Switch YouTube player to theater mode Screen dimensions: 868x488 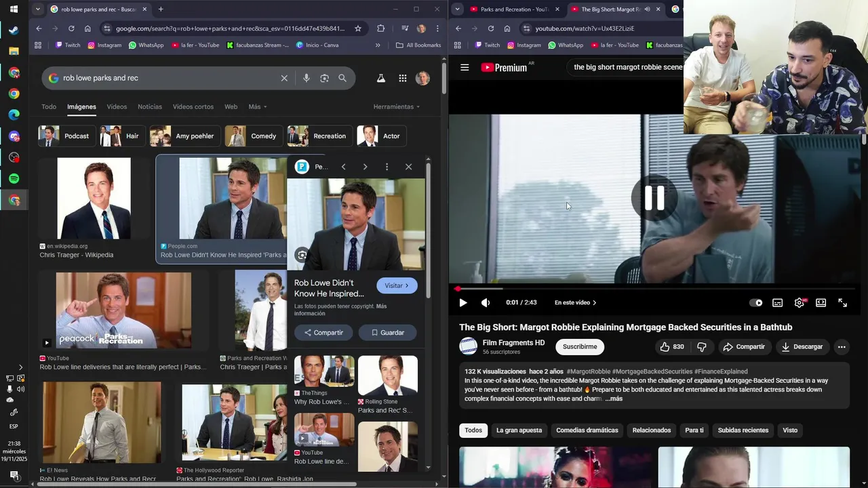(x=821, y=303)
